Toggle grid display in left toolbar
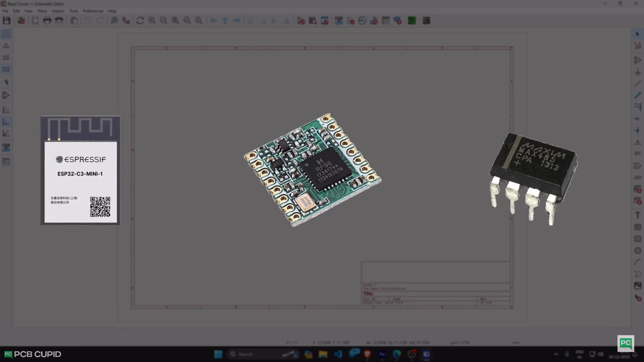 click(x=6, y=34)
